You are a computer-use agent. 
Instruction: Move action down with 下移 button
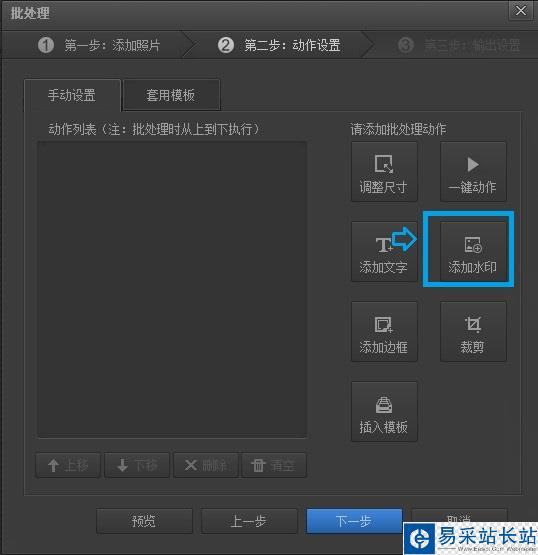[x=137, y=465]
